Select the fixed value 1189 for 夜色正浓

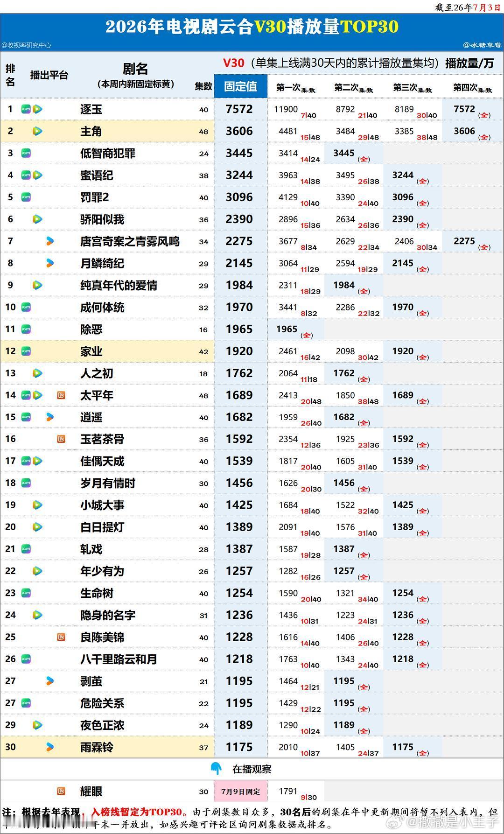click(x=239, y=725)
